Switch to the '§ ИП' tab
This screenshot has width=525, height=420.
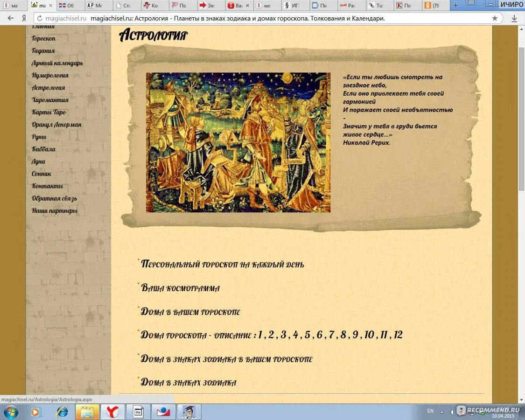[294, 5]
